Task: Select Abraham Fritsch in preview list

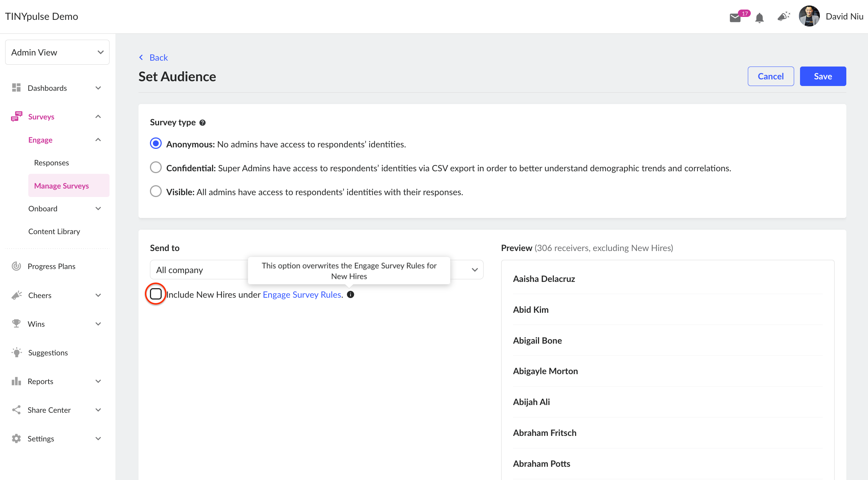Action: (x=545, y=433)
